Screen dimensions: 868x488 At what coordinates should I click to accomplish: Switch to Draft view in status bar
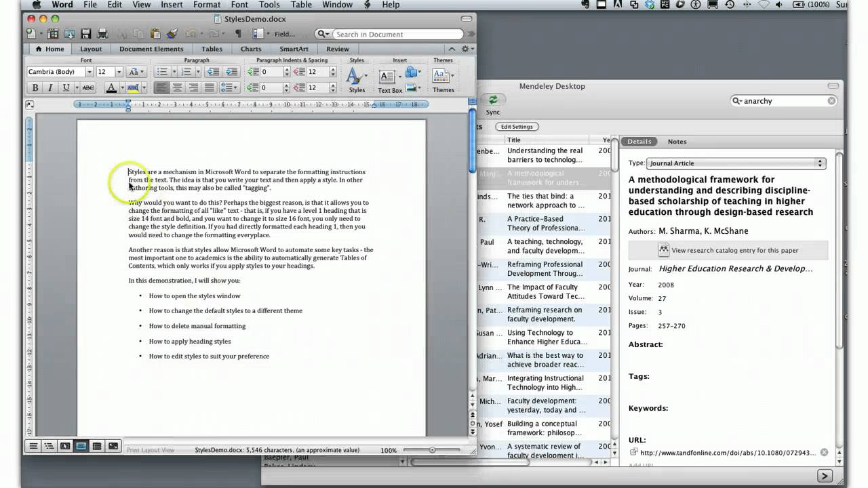[x=33, y=446]
